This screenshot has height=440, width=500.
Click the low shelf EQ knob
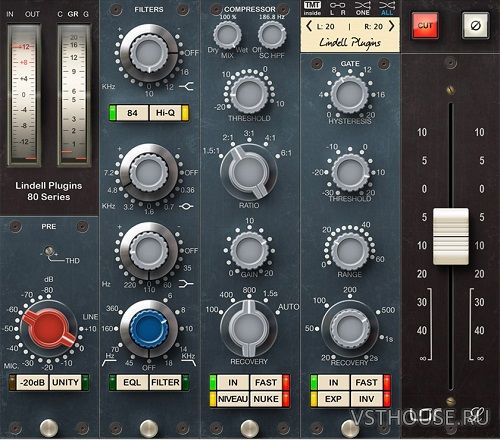(x=149, y=251)
